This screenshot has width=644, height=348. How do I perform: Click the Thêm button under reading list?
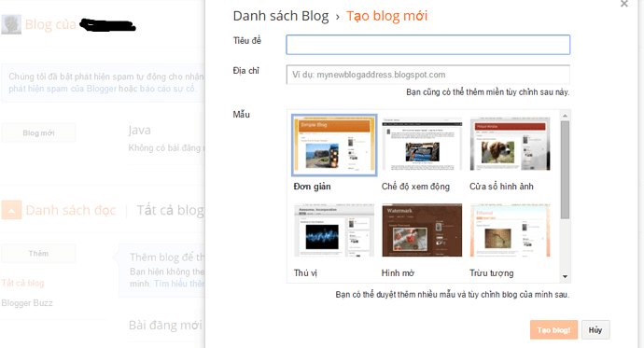[38, 254]
